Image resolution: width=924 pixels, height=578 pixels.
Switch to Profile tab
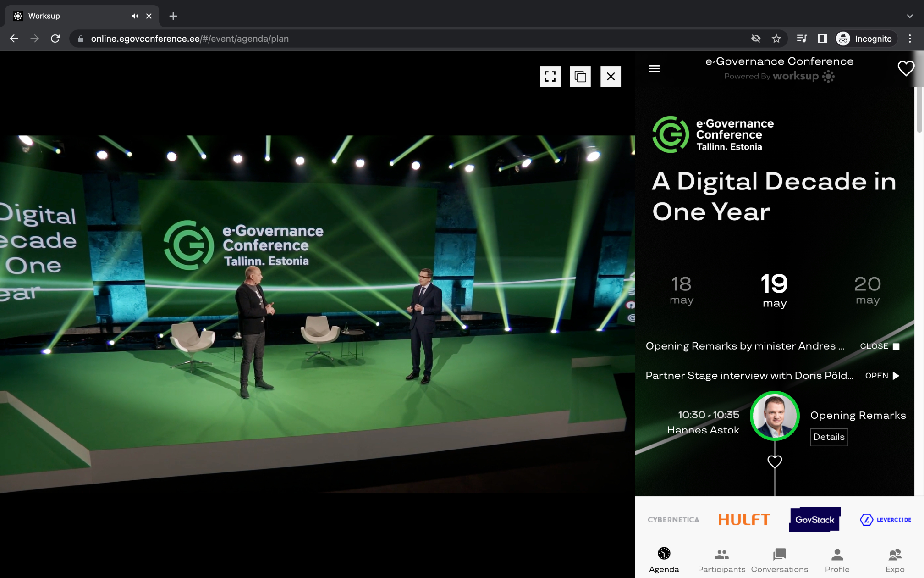click(837, 560)
